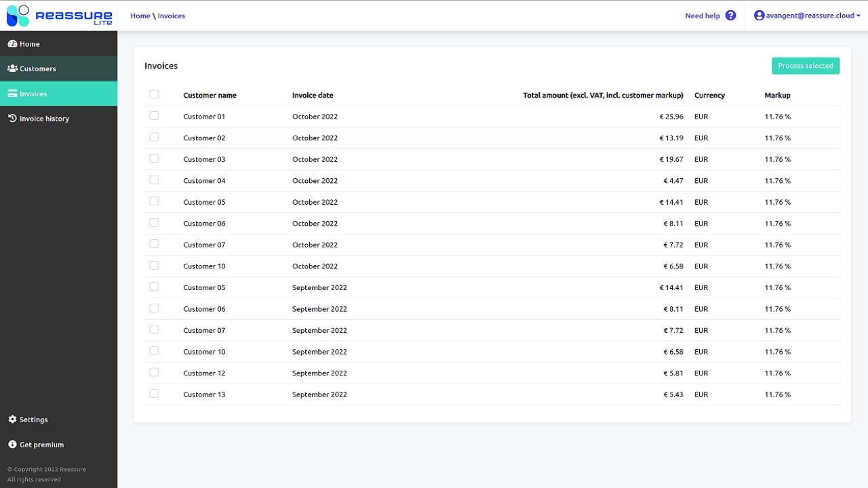Click the Process selected button
This screenshot has width=868, height=488.
[806, 66]
